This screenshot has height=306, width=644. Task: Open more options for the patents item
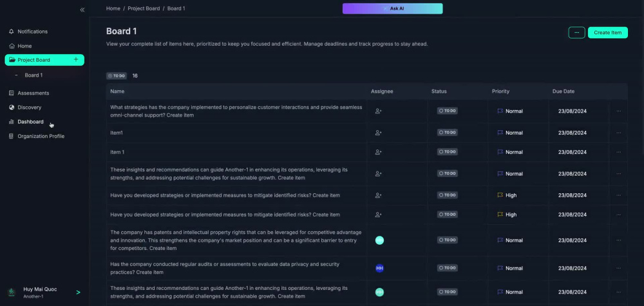pos(618,240)
